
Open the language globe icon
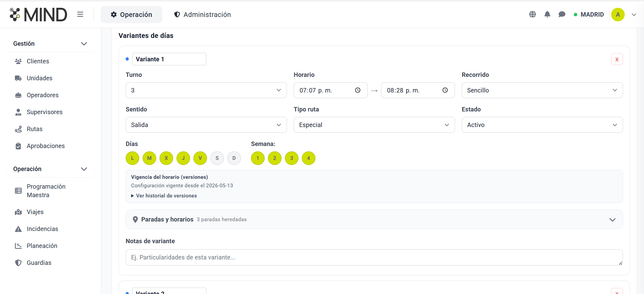point(533,14)
